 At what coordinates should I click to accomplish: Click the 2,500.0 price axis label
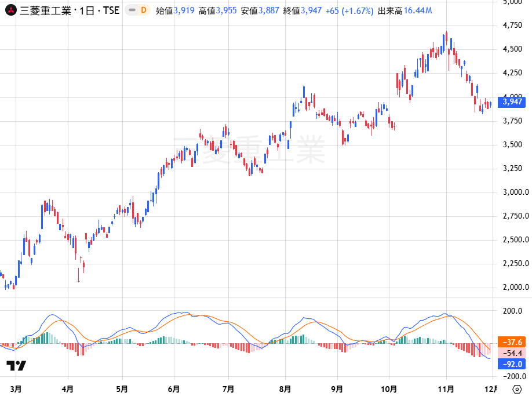tap(516, 239)
